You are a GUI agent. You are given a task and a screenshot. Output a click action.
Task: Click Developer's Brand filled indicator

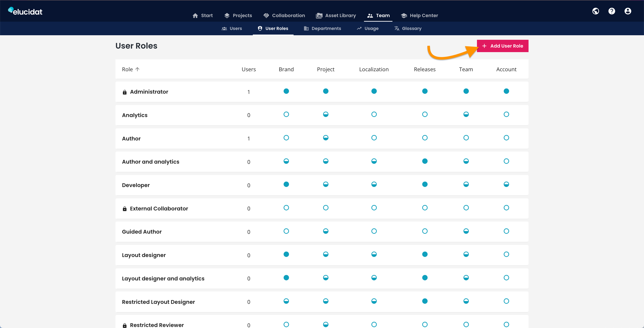tap(286, 184)
